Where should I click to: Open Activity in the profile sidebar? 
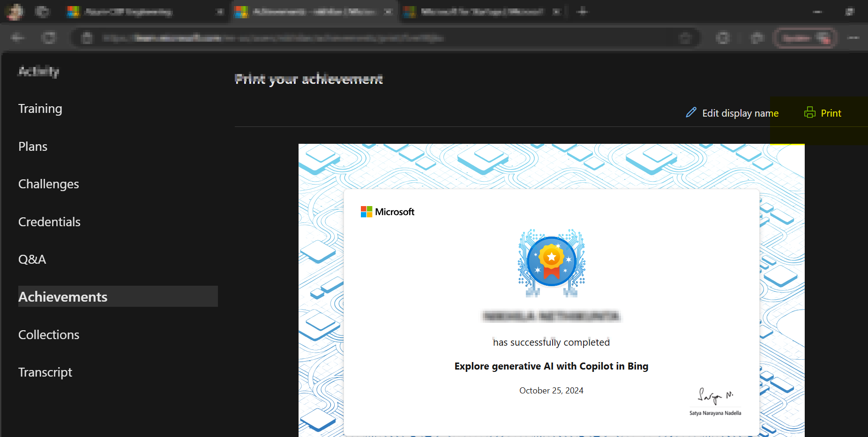coord(39,71)
